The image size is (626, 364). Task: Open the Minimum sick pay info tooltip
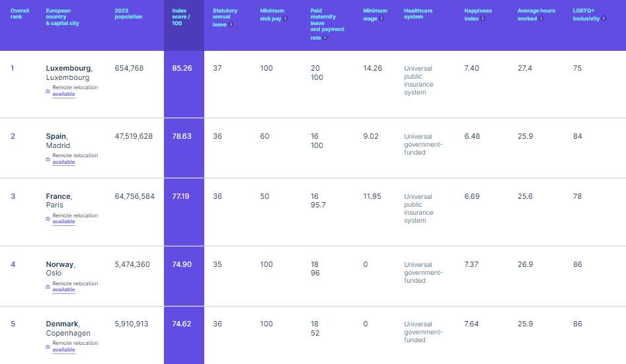coord(286,19)
